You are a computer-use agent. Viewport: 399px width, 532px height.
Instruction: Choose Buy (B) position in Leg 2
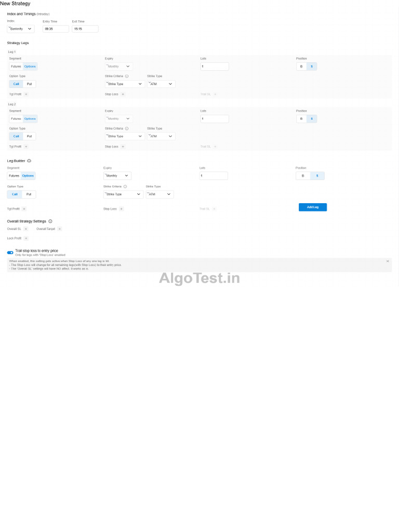301,119
